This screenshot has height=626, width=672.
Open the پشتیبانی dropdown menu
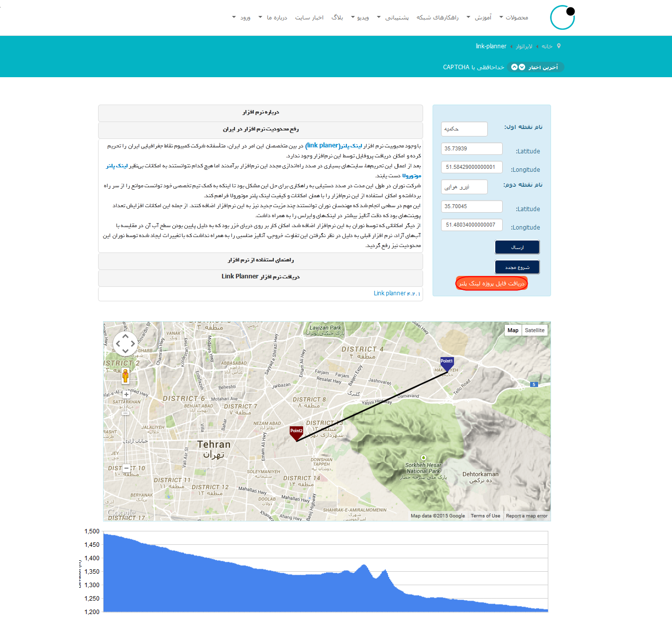pos(393,17)
